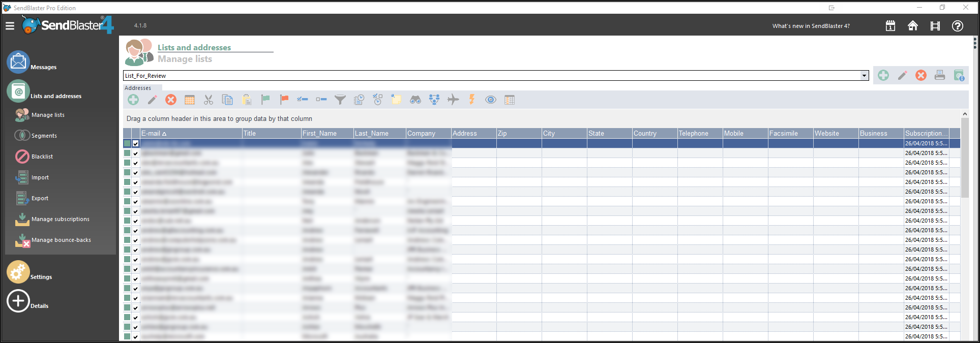Edit address using Addresses toolbar pencil

[x=152, y=100]
